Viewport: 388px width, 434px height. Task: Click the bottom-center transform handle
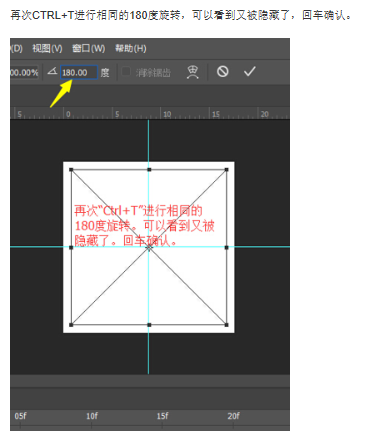tap(149, 325)
